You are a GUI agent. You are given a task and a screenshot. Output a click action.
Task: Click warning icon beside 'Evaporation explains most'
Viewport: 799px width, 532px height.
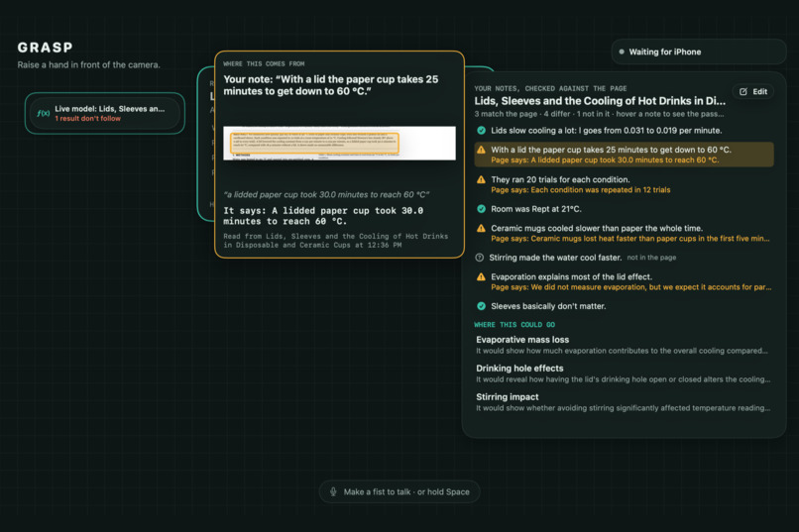click(x=481, y=277)
